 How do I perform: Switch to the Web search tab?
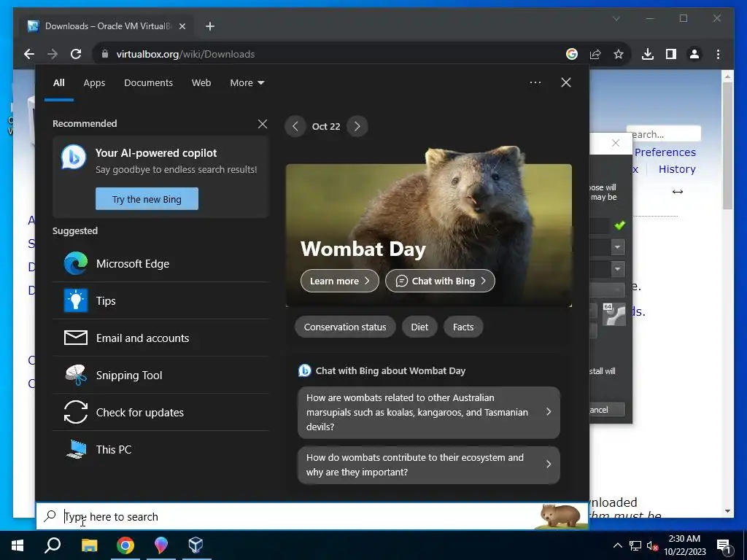(201, 82)
